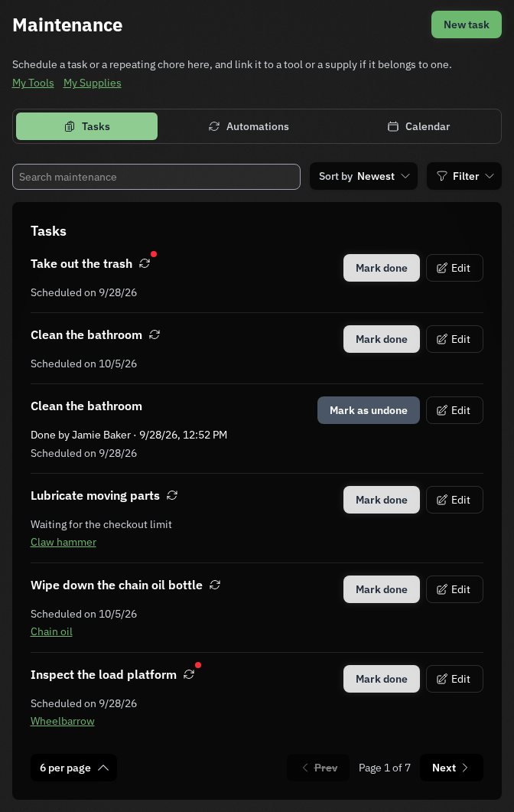Mark the completed Clean the bathroom as undone
The image size is (514, 812).
point(369,410)
